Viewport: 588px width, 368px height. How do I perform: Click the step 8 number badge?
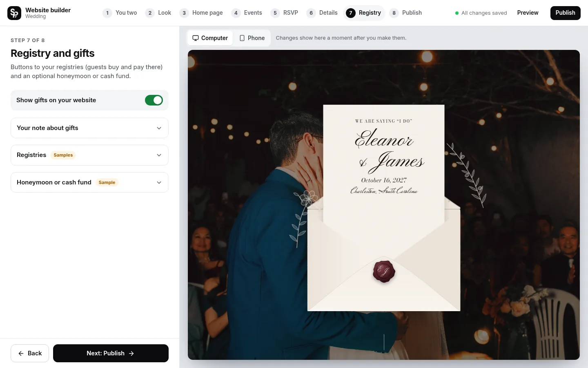pyautogui.click(x=394, y=13)
